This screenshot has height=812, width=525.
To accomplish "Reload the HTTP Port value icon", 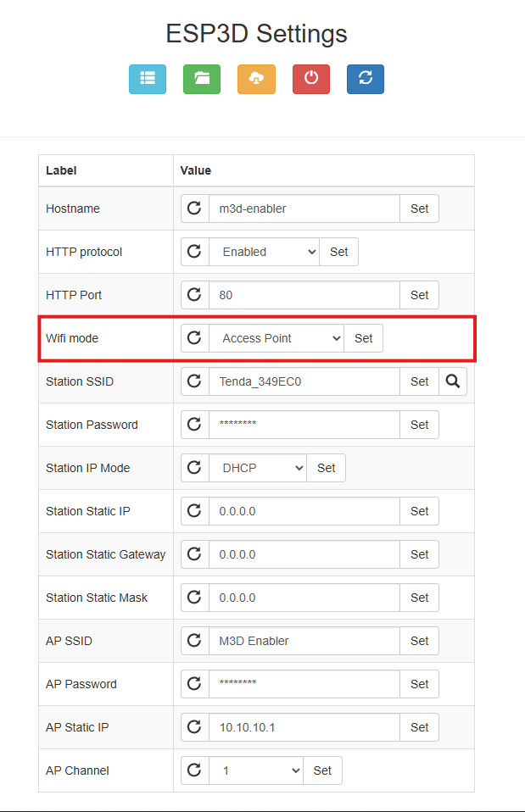I will pos(194,295).
